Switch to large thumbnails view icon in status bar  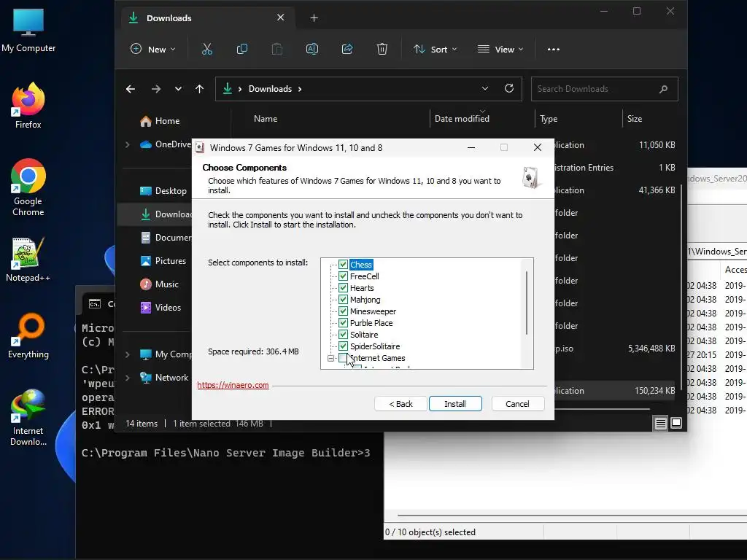pyautogui.click(x=676, y=423)
